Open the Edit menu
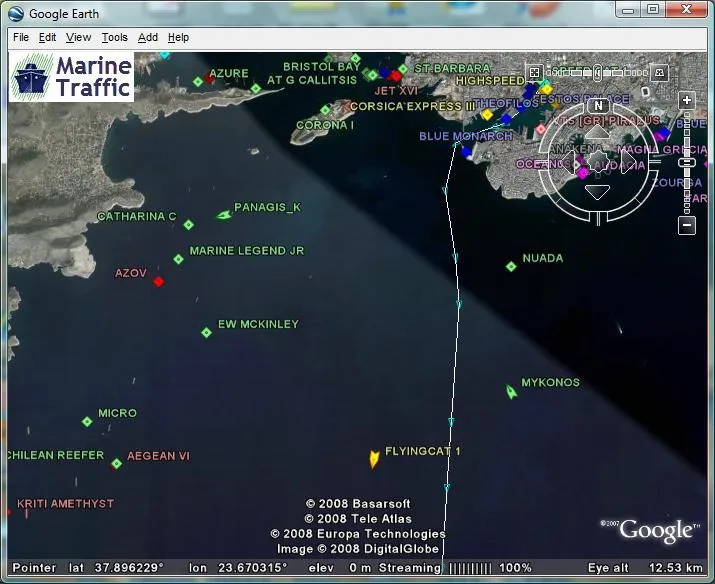Viewport: 715px width, 584px height. coord(47,37)
